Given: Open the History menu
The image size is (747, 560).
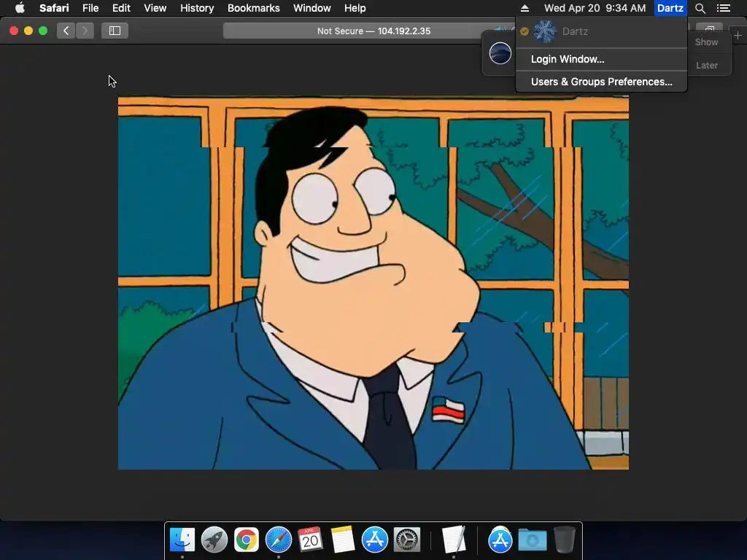Looking at the screenshot, I should (x=197, y=8).
